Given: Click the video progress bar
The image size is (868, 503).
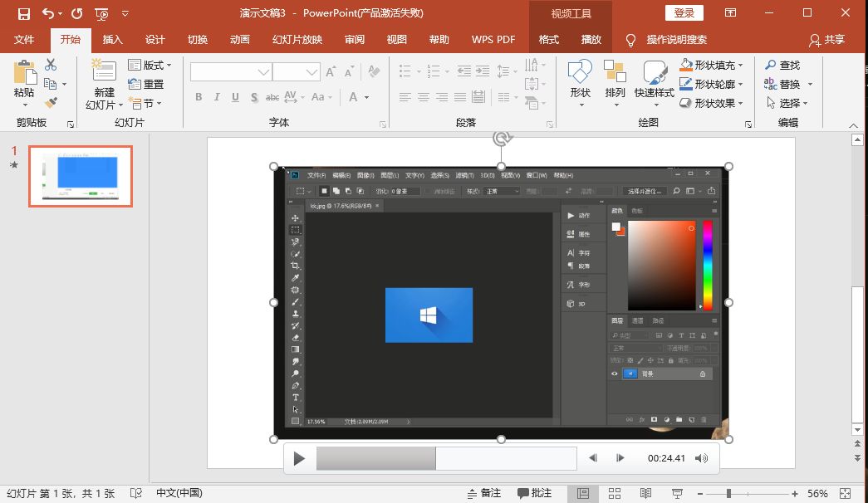Looking at the screenshot, I should click(446, 458).
